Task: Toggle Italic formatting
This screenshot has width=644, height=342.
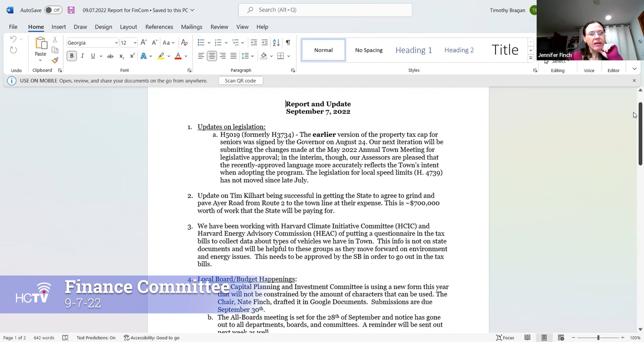Action: (82, 56)
